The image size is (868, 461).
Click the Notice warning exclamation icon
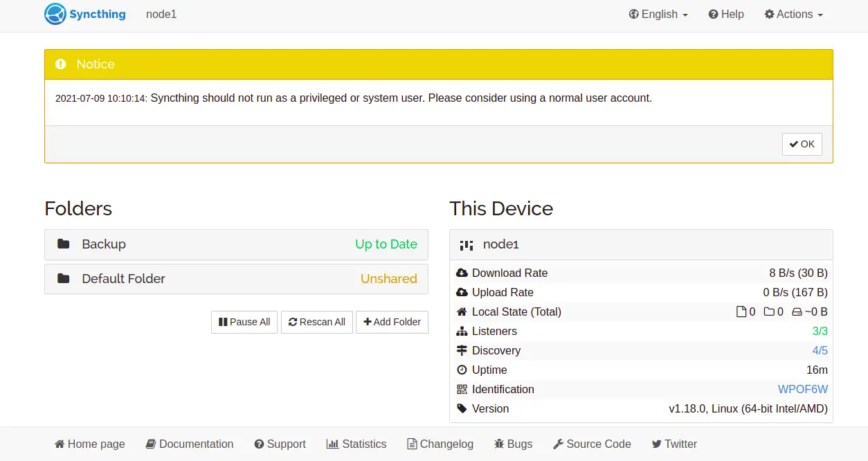[61, 64]
